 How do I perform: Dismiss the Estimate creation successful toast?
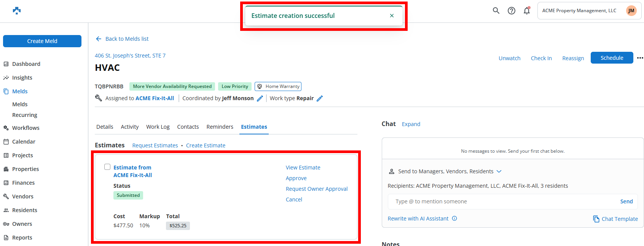tap(392, 16)
